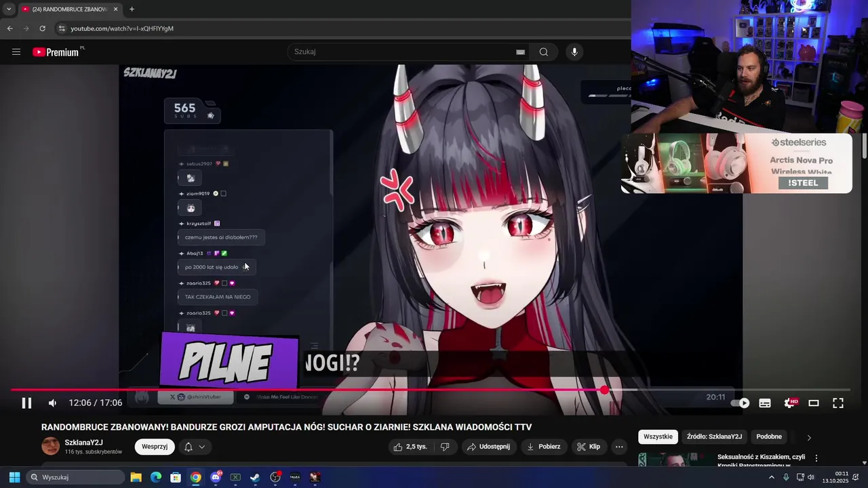Click the video title RANDOMBRUCE ZBANOWANY
This screenshot has height=488, width=868.
click(x=286, y=427)
